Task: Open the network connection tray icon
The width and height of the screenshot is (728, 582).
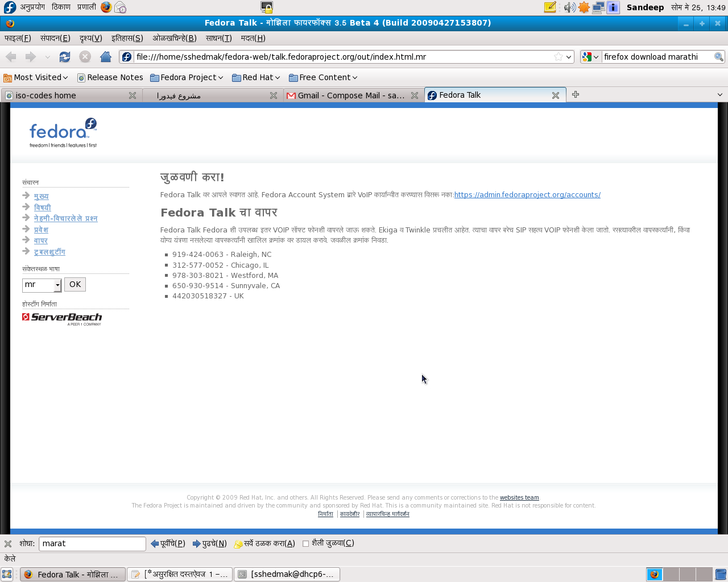Action: [x=598, y=7]
